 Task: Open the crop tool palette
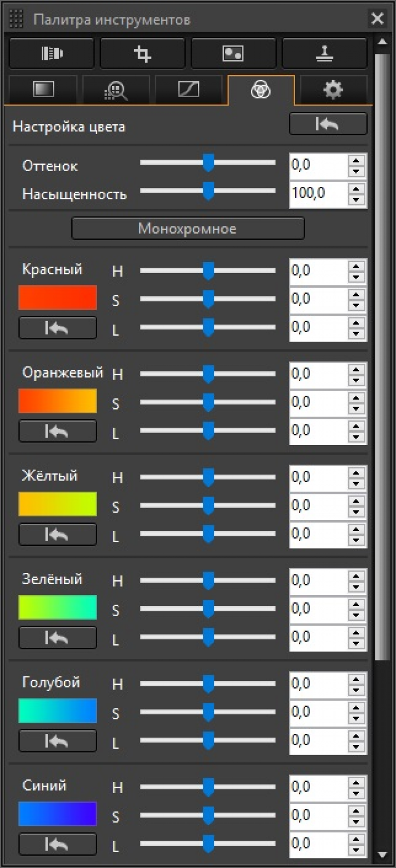point(142,53)
